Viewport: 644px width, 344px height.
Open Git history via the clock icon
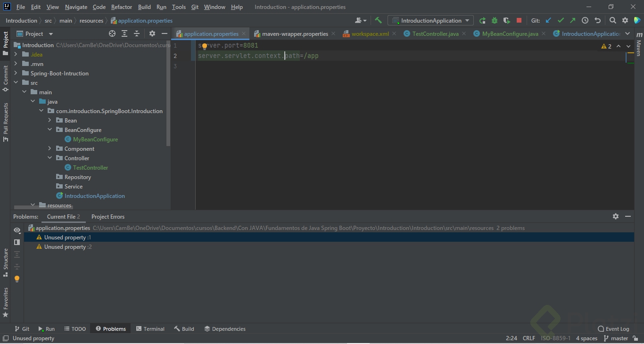click(585, 20)
